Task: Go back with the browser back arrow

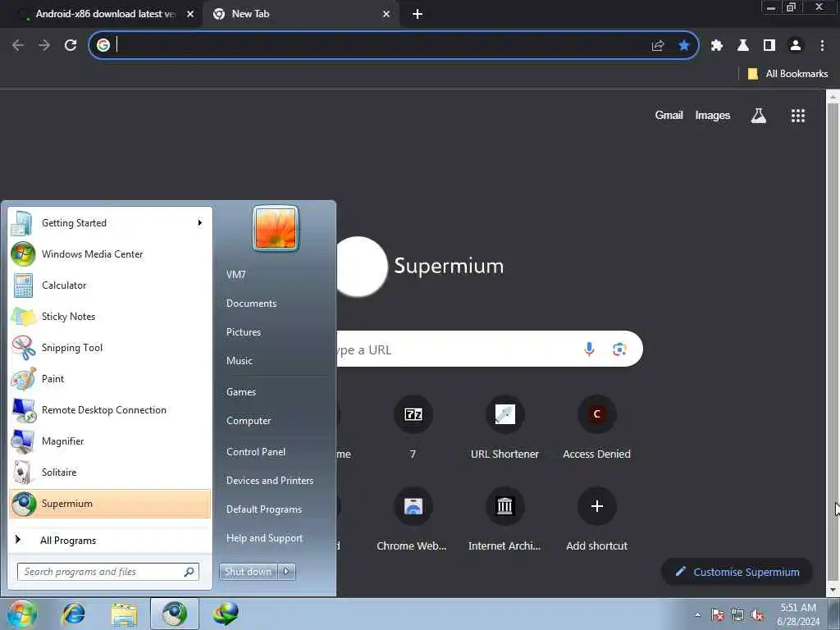Action: (18, 45)
